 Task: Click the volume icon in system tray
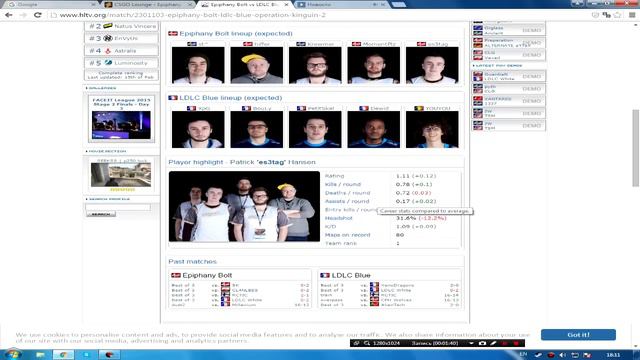(562, 355)
